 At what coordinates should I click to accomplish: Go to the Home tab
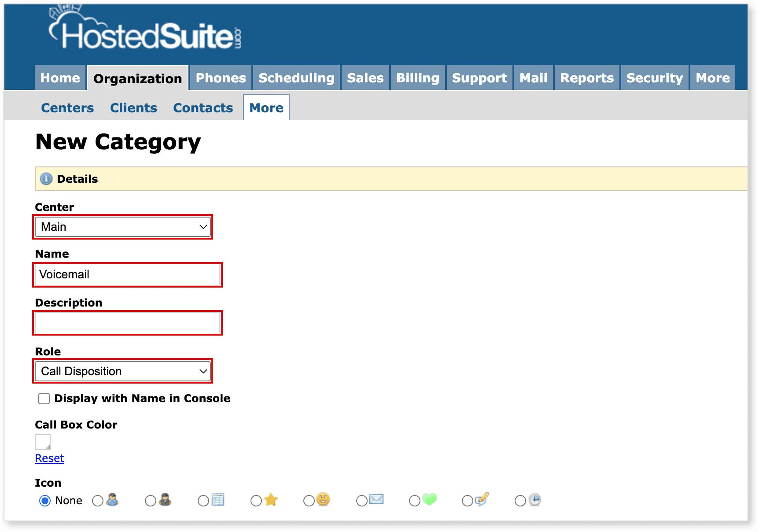pos(60,78)
